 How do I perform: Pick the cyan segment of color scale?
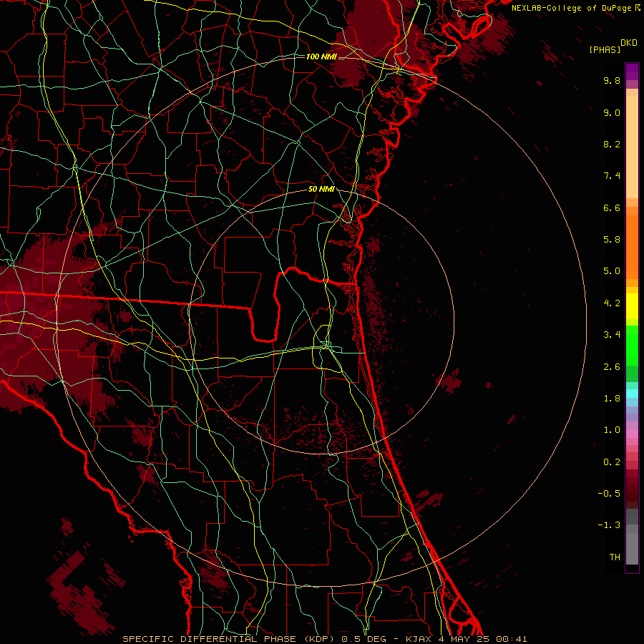(x=632, y=394)
